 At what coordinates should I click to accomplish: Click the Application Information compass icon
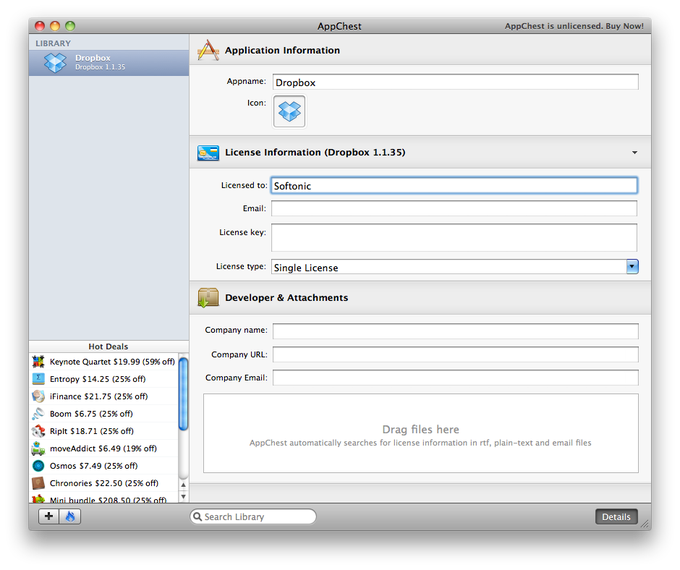tap(208, 50)
